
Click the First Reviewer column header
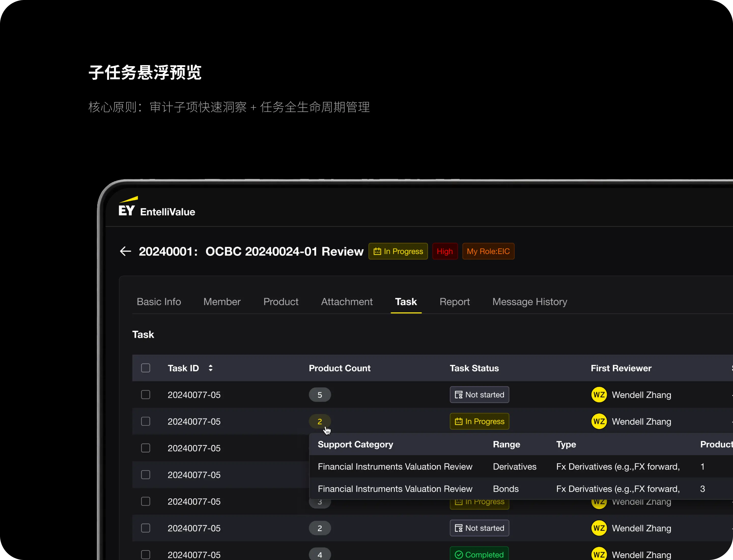tap(621, 368)
